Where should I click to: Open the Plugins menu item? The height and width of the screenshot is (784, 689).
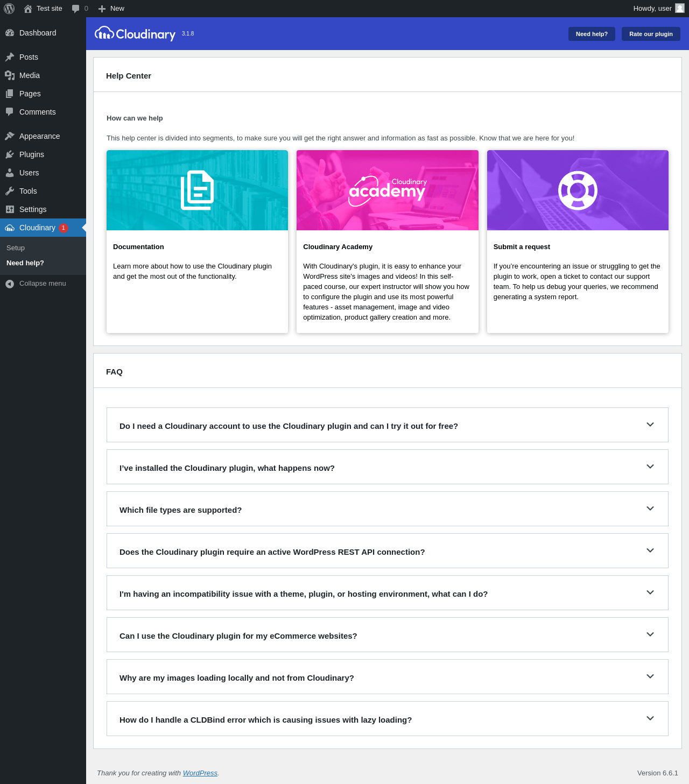click(43, 154)
